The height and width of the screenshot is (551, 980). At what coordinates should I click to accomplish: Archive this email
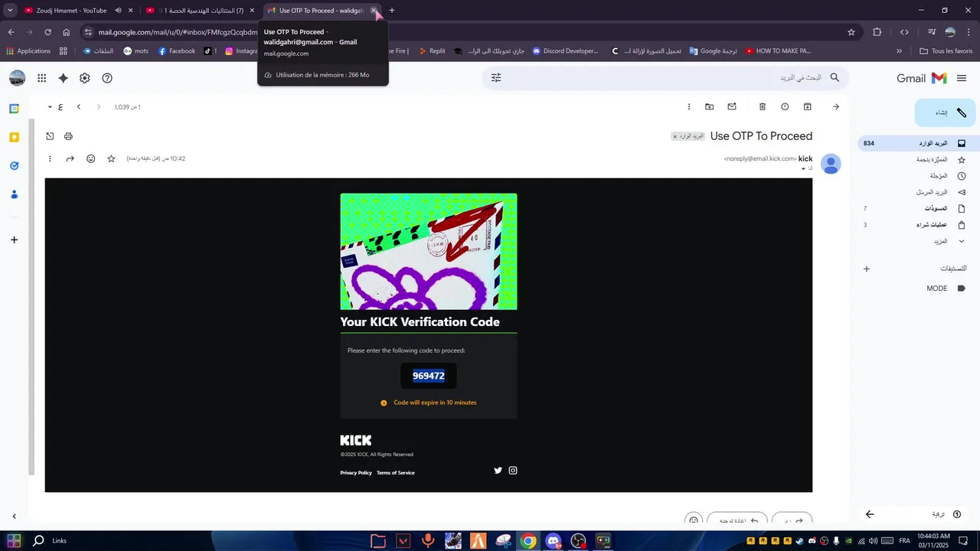pos(807,106)
